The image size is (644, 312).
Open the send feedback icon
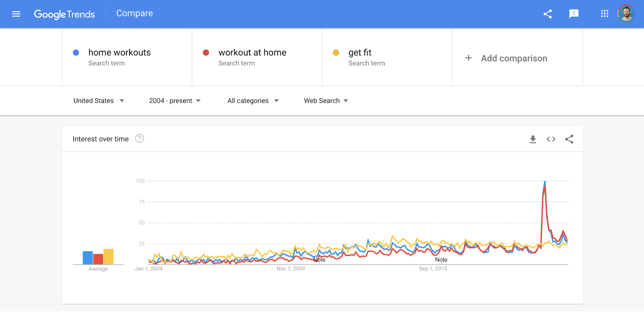click(x=574, y=14)
